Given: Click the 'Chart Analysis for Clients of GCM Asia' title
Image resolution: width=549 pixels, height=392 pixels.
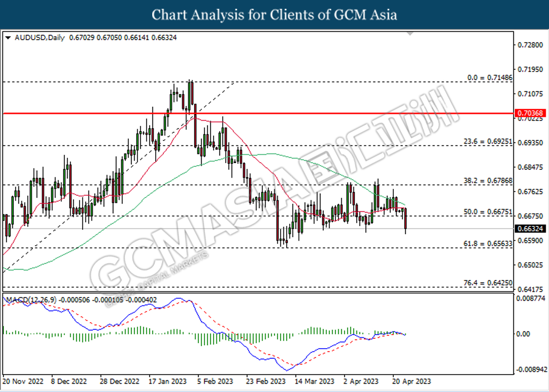Looking at the screenshot, I should [x=274, y=15].
